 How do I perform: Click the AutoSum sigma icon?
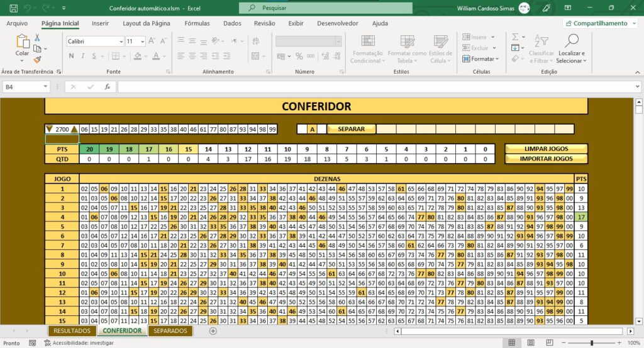click(515, 37)
